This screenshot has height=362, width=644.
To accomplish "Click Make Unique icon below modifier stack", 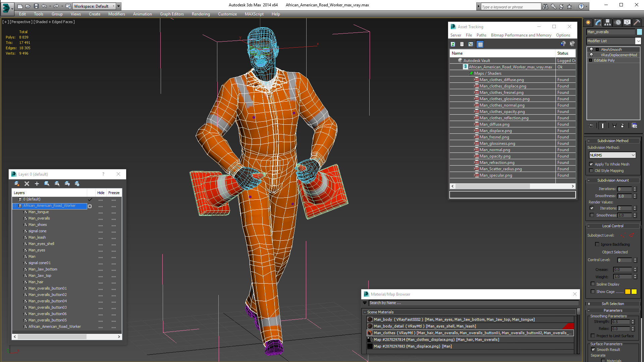I will (x=614, y=126).
